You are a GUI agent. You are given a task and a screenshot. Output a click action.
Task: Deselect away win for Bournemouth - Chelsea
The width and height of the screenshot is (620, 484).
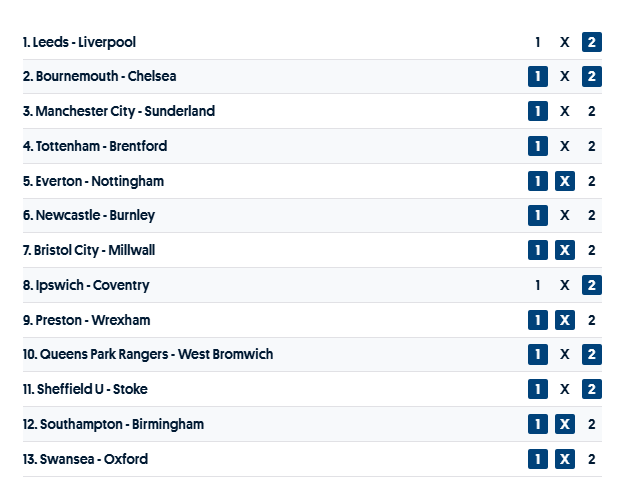pyautogui.click(x=592, y=77)
